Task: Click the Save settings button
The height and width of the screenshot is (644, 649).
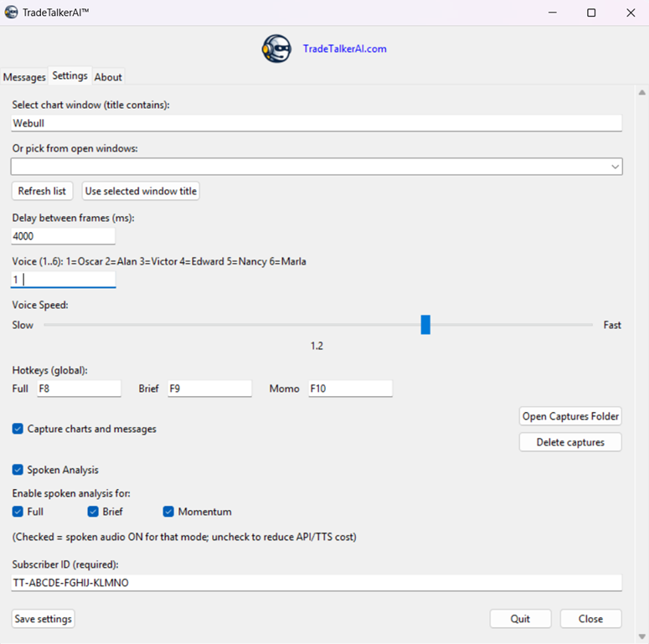Action: tap(44, 619)
